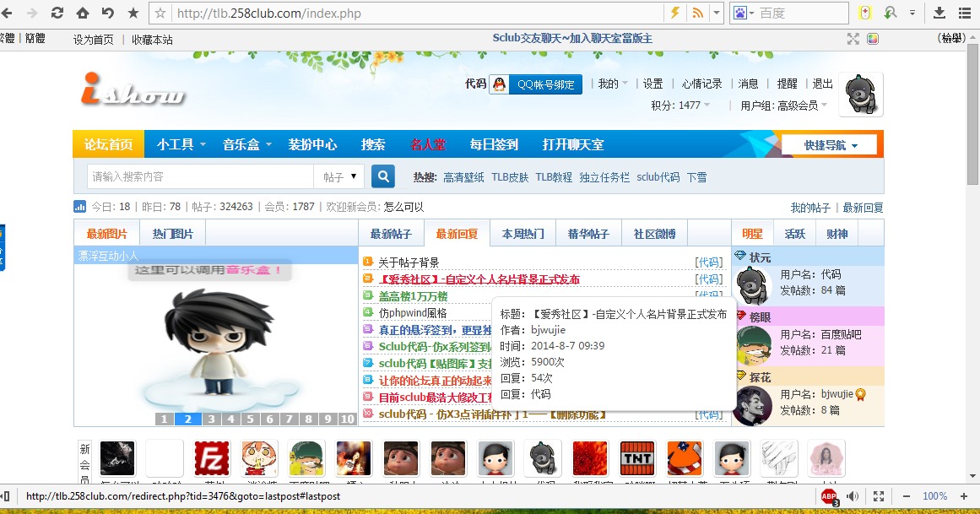Open 状元 user 代码 avatar
980x514 pixels.
pyautogui.click(x=752, y=286)
